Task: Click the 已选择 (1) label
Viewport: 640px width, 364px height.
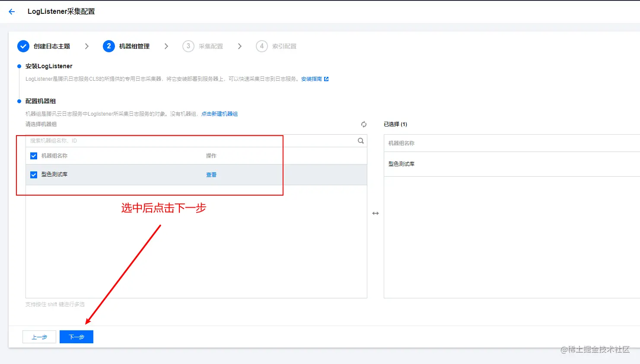Action: pos(395,124)
